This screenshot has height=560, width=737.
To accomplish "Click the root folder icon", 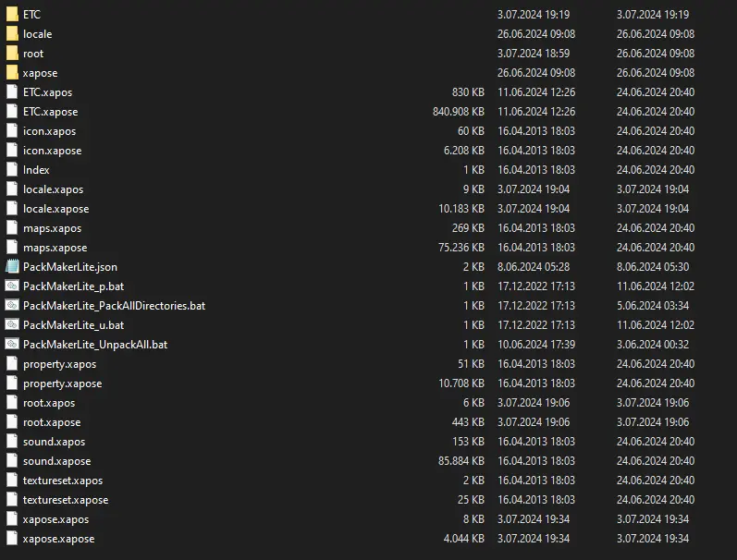I will [12, 54].
